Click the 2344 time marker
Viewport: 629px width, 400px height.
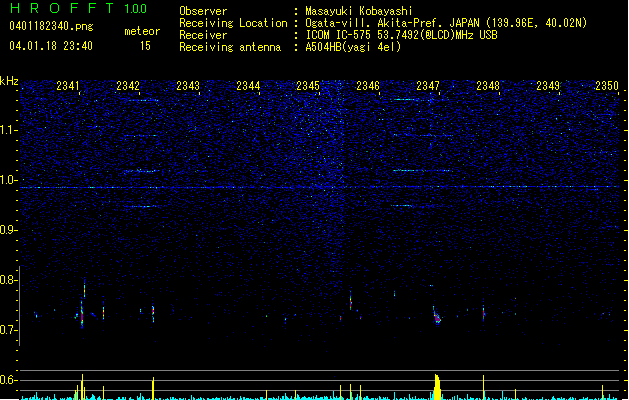pos(248,86)
